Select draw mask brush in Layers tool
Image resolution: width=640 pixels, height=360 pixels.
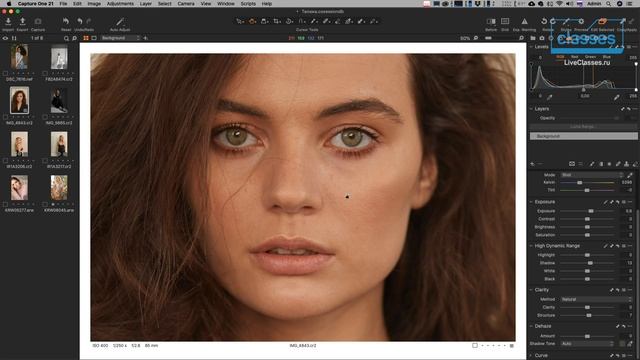592,164
